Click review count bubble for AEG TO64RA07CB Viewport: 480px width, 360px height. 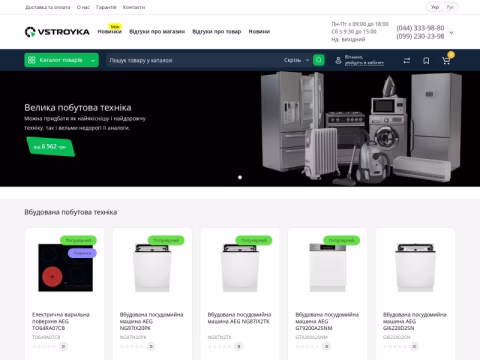pyautogui.click(x=63, y=346)
